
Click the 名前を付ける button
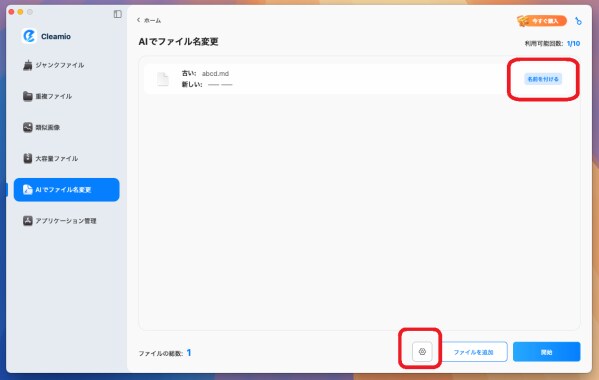tap(543, 79)
